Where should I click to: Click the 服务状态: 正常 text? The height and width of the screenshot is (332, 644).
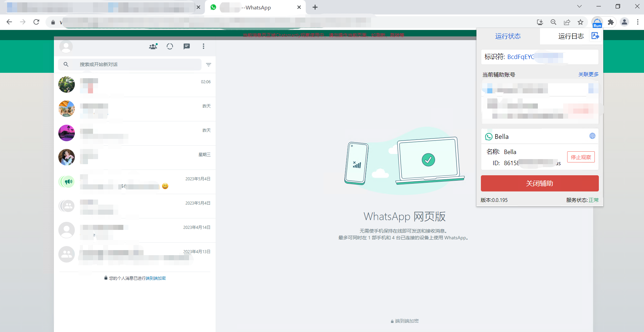point(582,200)
